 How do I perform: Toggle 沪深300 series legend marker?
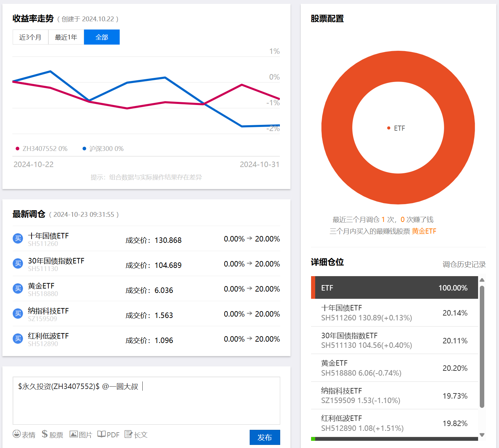coord(84,149)
